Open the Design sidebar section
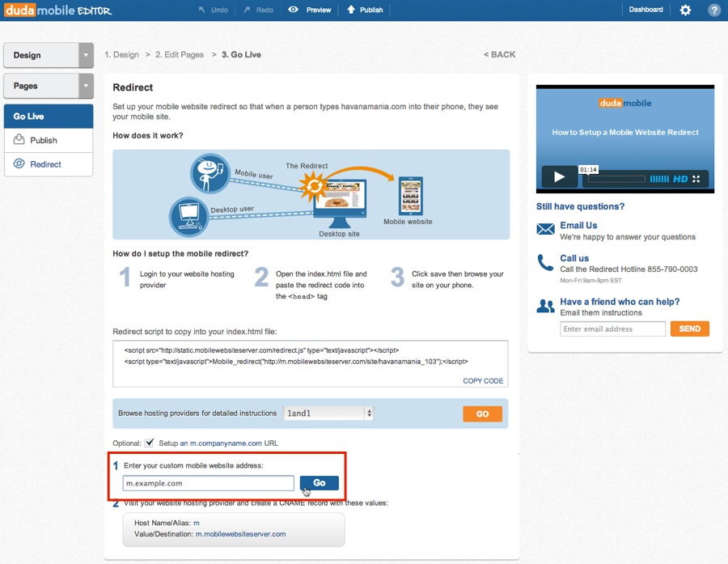This screenshot has height=564, width=728. [x=41, y=55]
